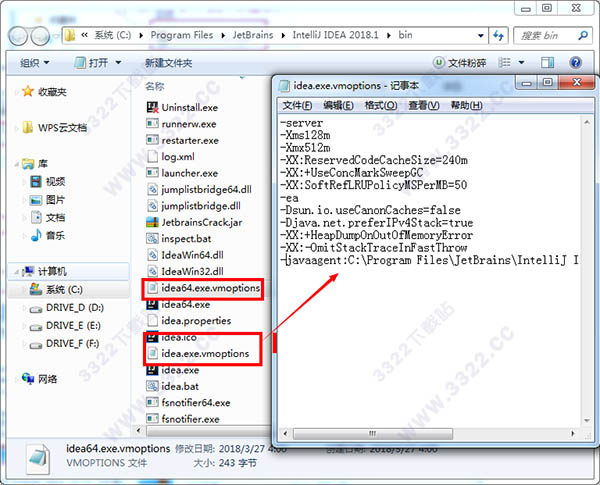The height and width of the screenshot is (485, 600).
Task: Open the Explorer help icon
Action: pos(575,62)
